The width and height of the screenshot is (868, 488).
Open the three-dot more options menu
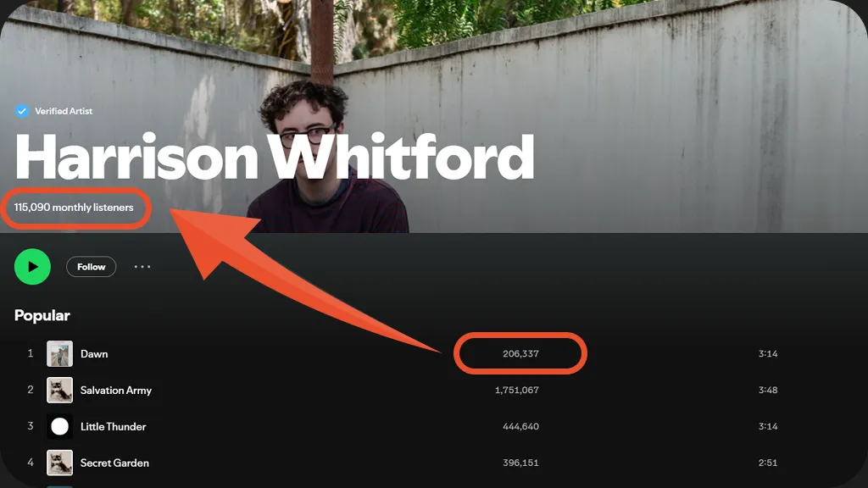tap(142, 267)
